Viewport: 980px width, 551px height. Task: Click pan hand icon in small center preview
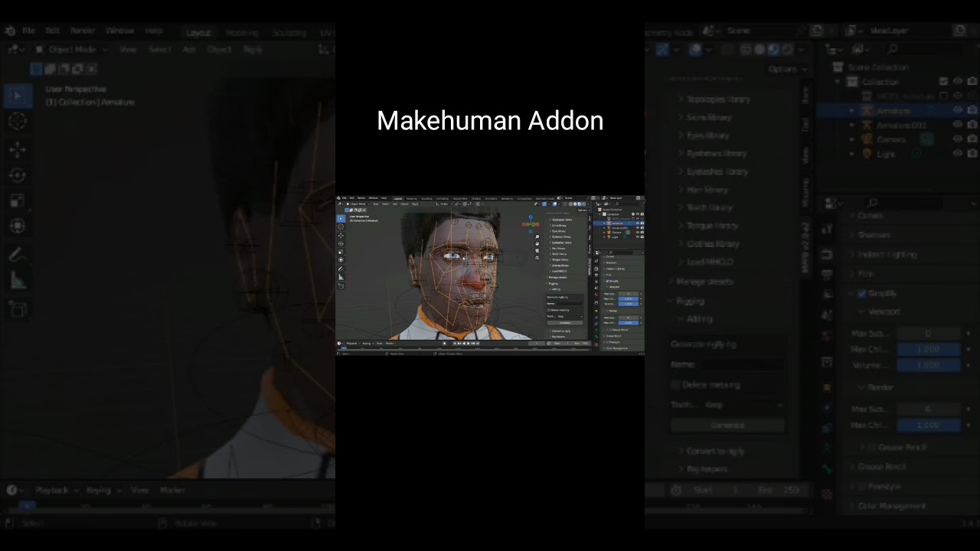537,243
